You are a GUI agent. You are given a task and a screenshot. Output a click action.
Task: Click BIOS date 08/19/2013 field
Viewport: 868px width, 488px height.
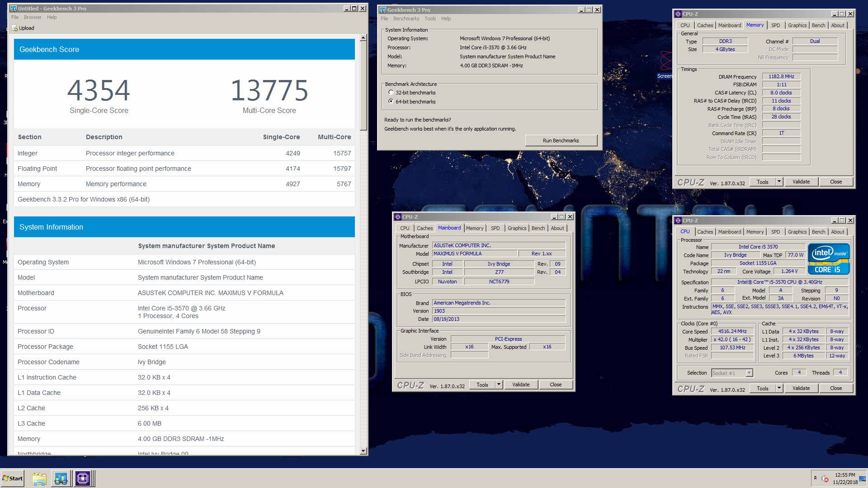click(499, 319)
